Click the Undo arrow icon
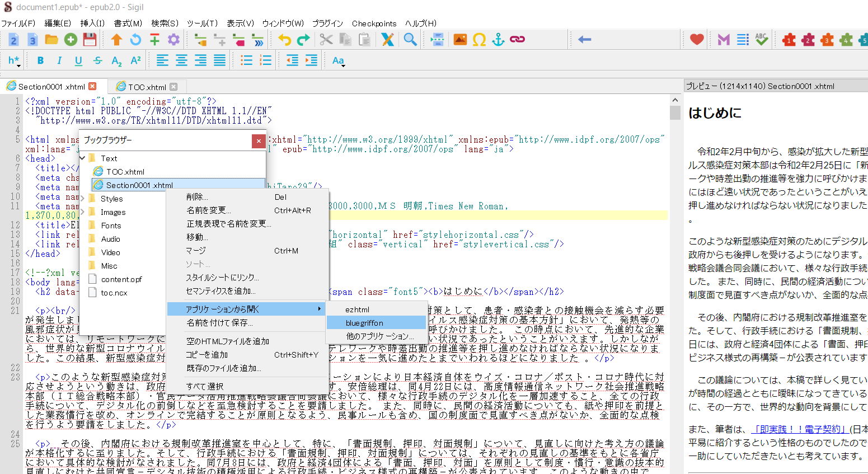 pos(284,39)
